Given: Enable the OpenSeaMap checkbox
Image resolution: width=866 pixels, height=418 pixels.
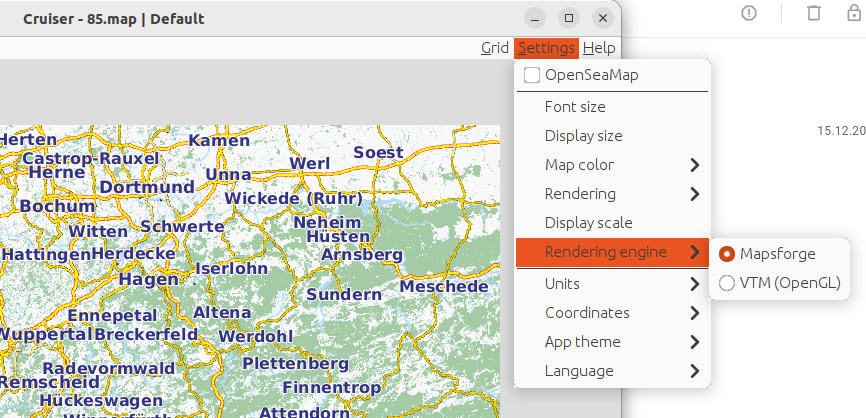Looking at the screenshot, I should point(532,75).
